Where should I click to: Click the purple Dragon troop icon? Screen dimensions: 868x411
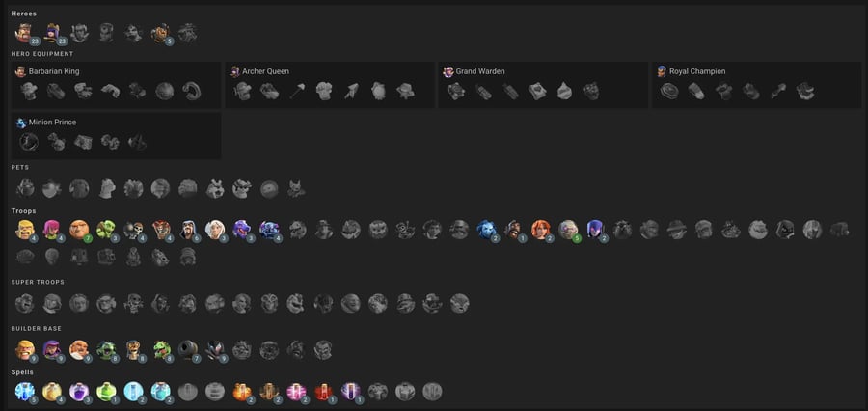(x=242, y=230)
